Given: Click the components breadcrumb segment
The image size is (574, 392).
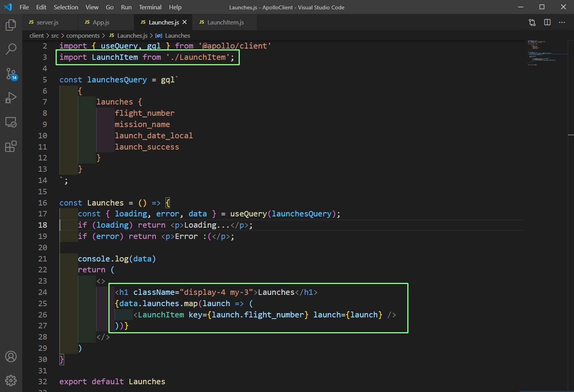Looking at the screenshot, I should point(83,36).
